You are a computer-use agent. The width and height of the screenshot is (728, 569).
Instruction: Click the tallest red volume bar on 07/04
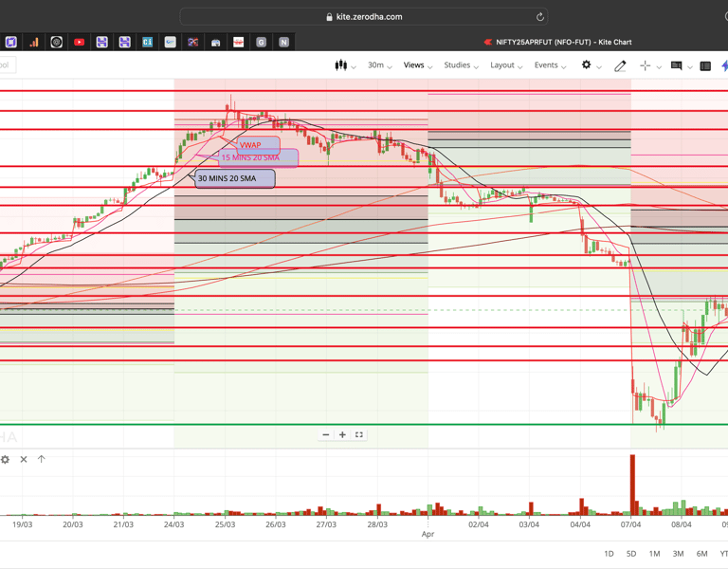(632, 485)
